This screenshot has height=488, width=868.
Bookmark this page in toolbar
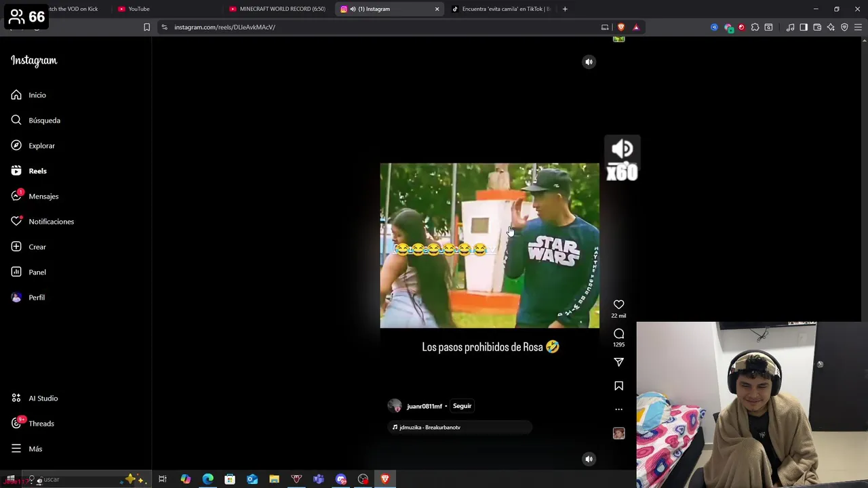tap(146, 27)
